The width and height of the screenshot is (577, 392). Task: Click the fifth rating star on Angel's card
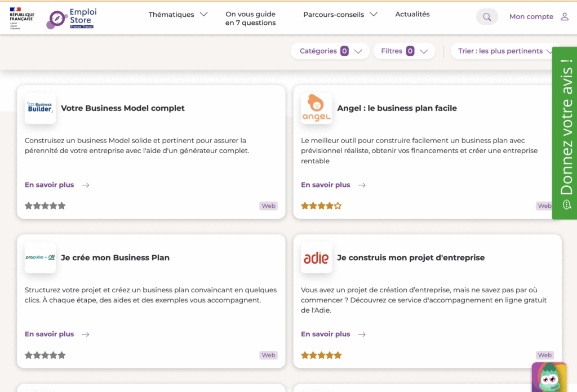338,206
